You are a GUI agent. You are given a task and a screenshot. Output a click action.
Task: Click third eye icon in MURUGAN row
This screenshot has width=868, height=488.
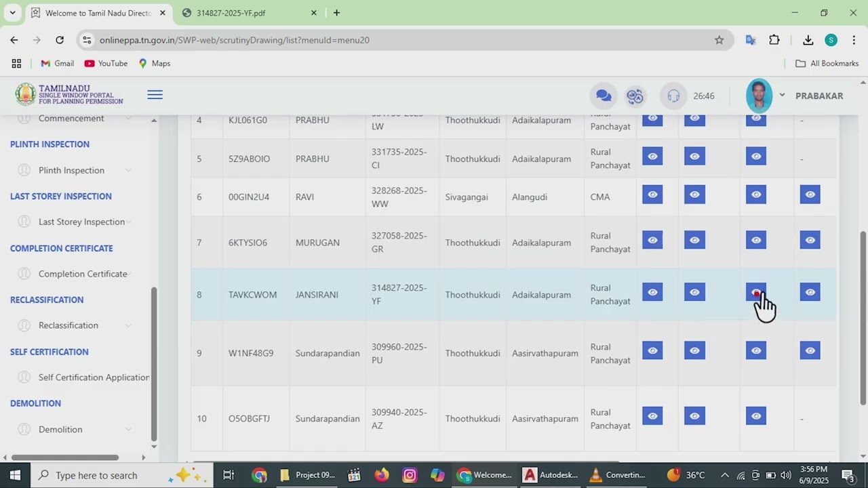point(756,240)
